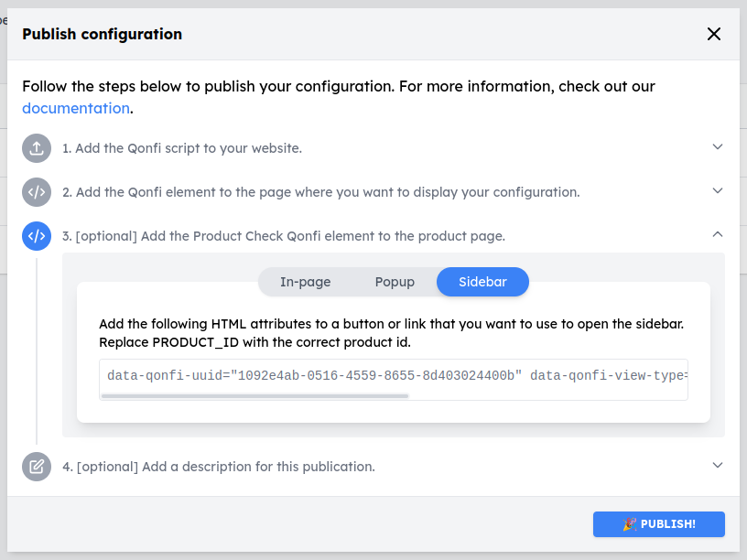Click the Replace PRODUCT_ID instruction text
This screenshot has height=560, width=747.
(x=254, y=342)
